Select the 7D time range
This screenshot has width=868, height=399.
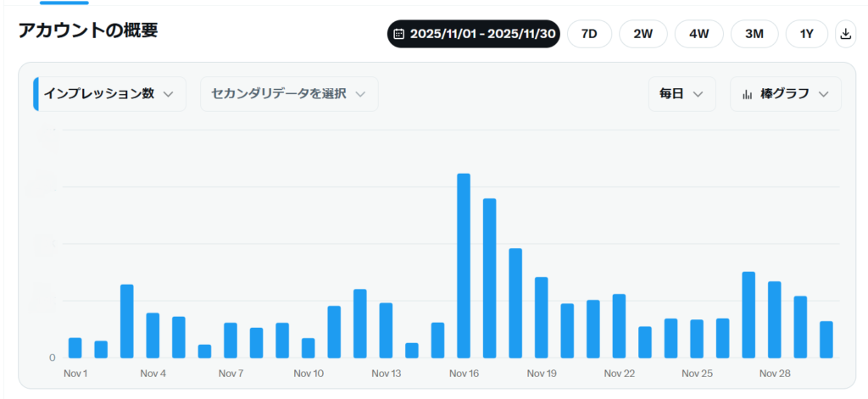coord(589,34)
